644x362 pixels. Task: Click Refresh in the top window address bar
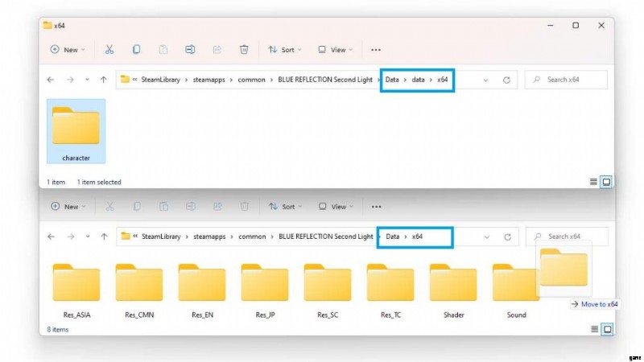pyautogui.click(x=506, y=80)
